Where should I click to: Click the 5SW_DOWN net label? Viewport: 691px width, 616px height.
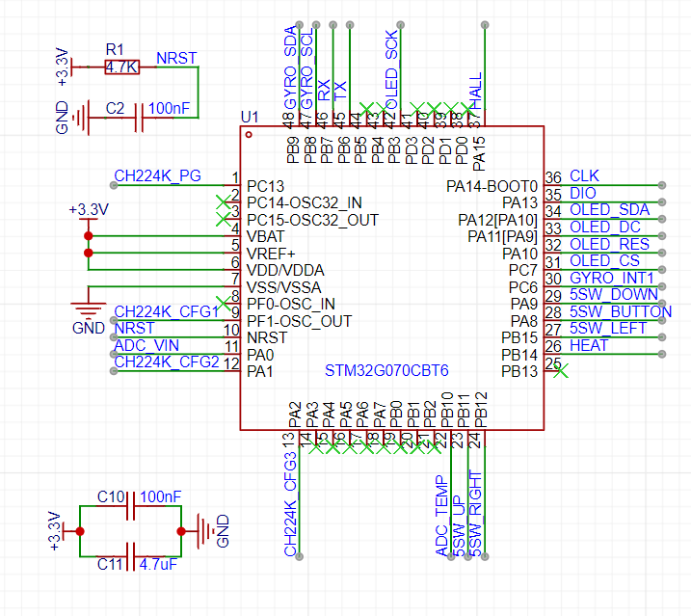[x=614, y=294]
